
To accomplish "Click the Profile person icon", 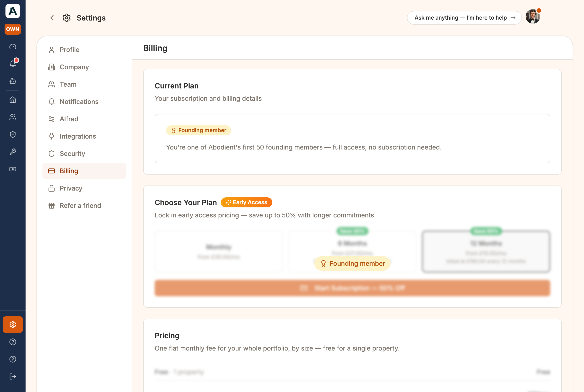I will tap(52, 50).
